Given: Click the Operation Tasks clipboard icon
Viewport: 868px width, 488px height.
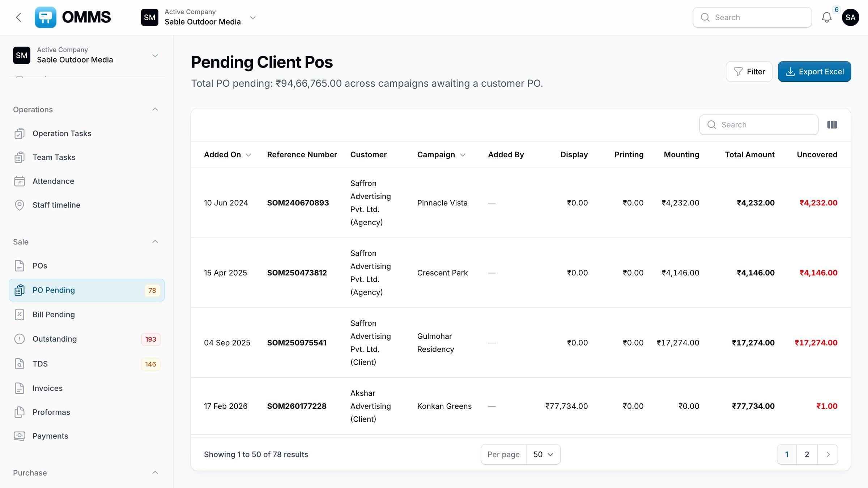Looking at the screenshot, I should pos(20,133).
